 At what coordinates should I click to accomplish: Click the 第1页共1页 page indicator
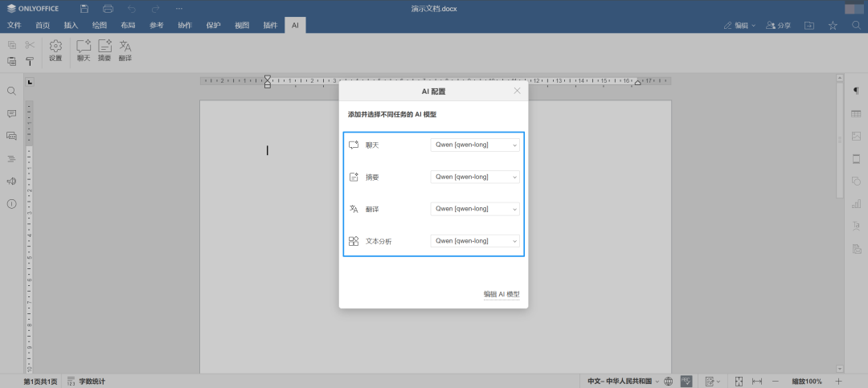[40, 382]
